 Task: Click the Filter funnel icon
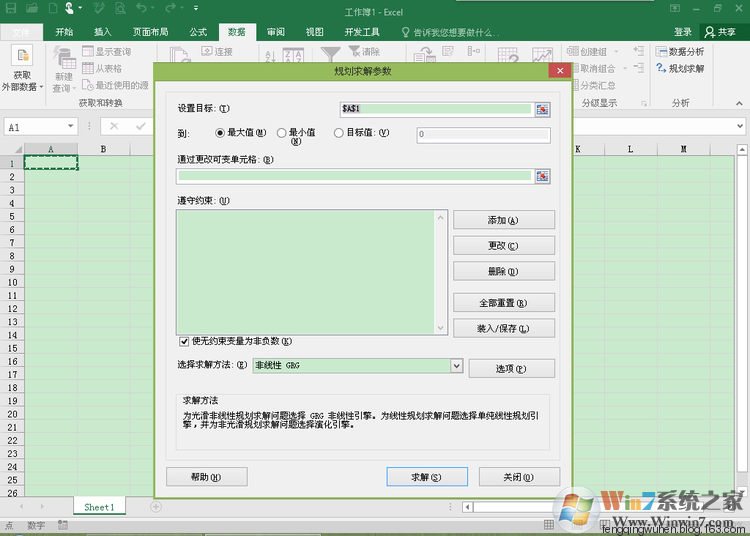[x=331, y=54]
